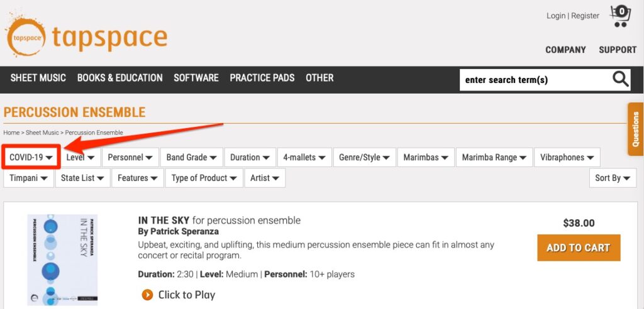
Task: Expand the Level filter dropdown
Action: coord(80,157)
